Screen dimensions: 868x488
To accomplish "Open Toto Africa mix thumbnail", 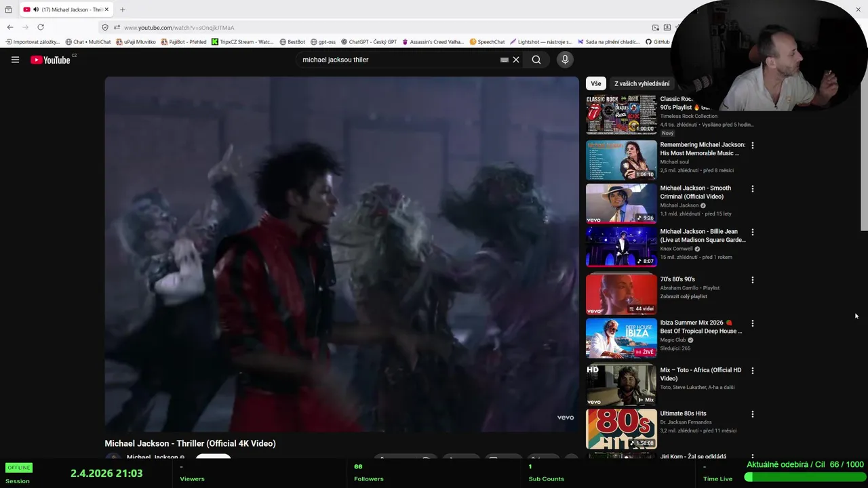I will tap(621, 385).
